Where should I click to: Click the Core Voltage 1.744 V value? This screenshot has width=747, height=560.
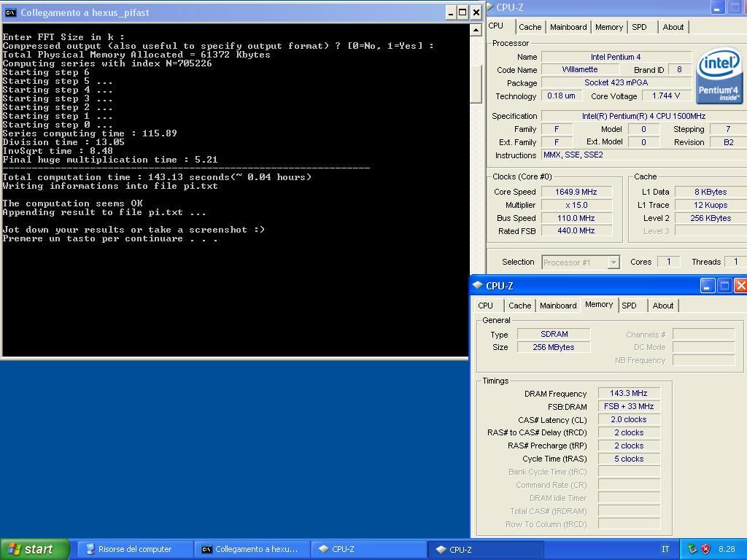(x=665, y=96)
